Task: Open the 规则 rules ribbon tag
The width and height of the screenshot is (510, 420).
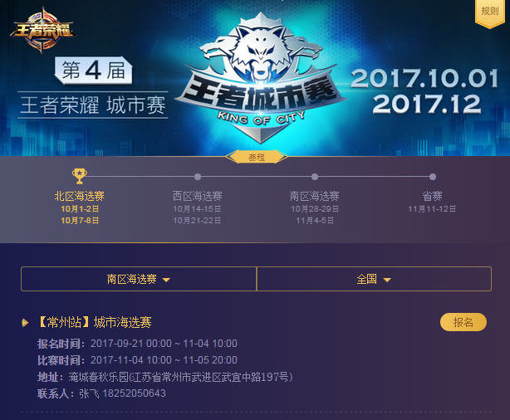Action: 490,13
